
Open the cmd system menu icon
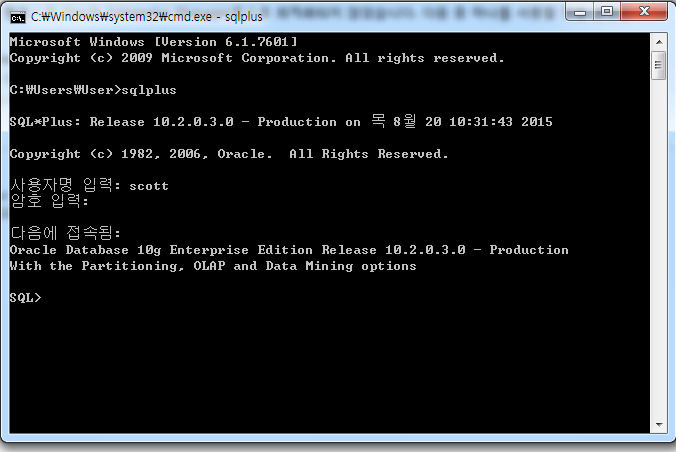pyautogui.click(x=18, y=17)
